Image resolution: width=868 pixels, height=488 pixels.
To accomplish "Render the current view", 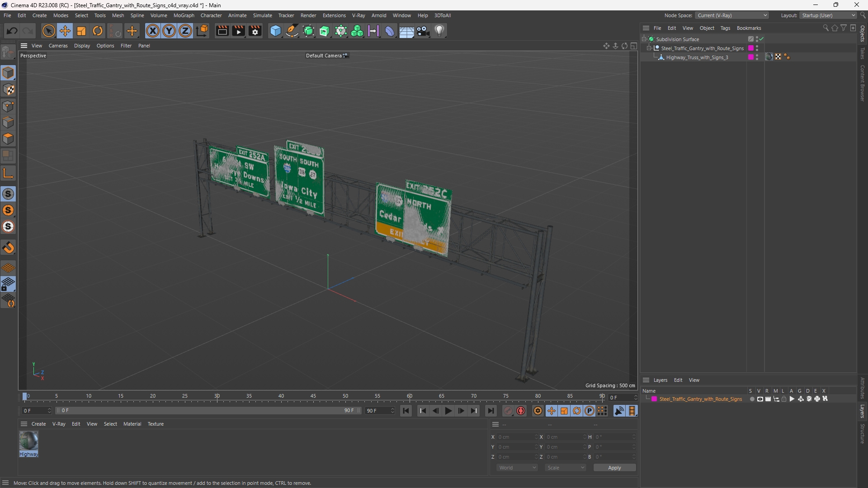I will 222,31.
